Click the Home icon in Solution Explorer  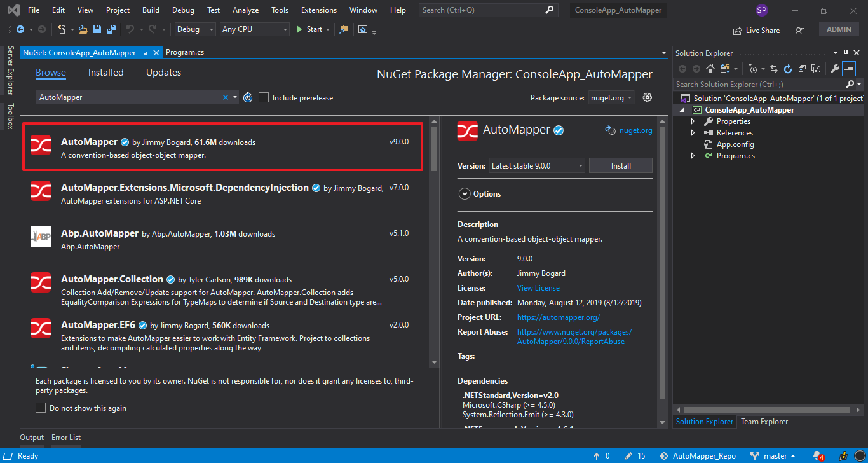[710, 68]
